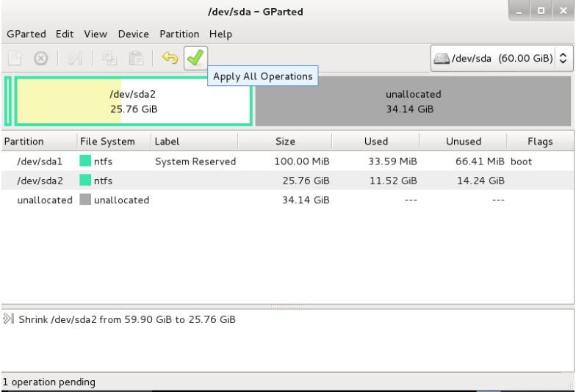Select unallocated 34.14 GiB block in graphic
576x392 pixels.
tap(413, 101)
